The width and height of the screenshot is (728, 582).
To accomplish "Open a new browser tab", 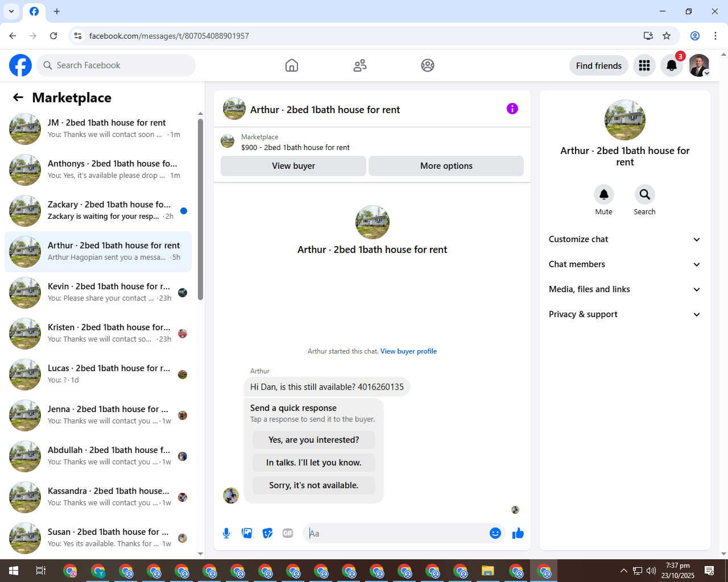I will [x=57, y=11].
